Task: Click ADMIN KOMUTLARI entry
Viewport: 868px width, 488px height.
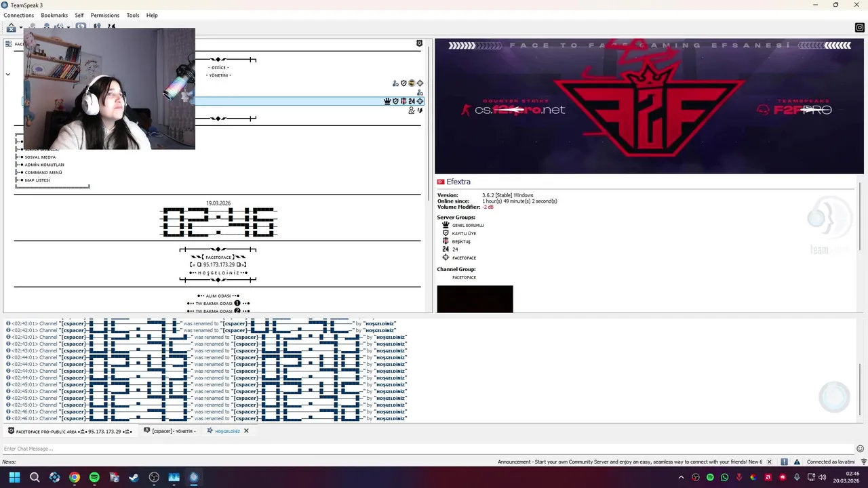Action: pos(44,165)
